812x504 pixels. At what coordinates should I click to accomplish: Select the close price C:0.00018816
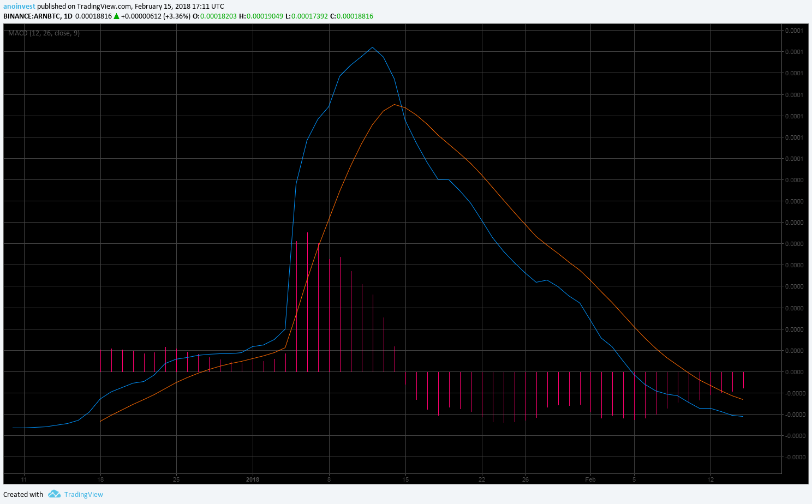352,16
